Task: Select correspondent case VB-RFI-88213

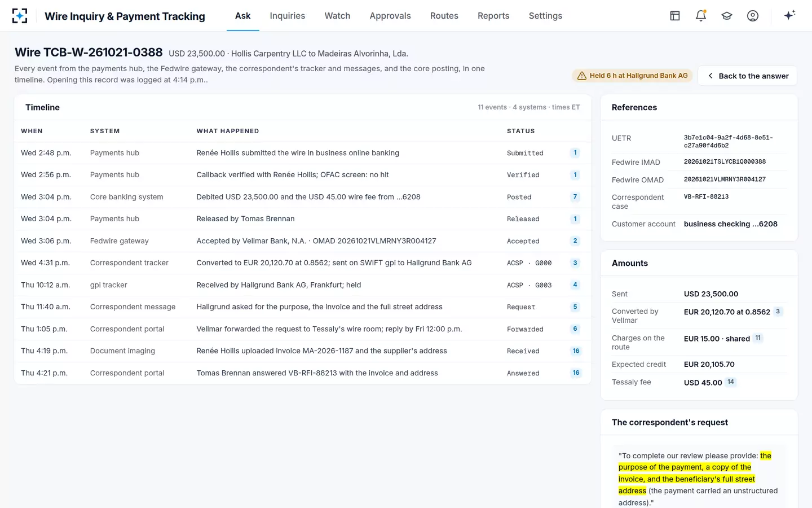Action: tap(706, 197)
